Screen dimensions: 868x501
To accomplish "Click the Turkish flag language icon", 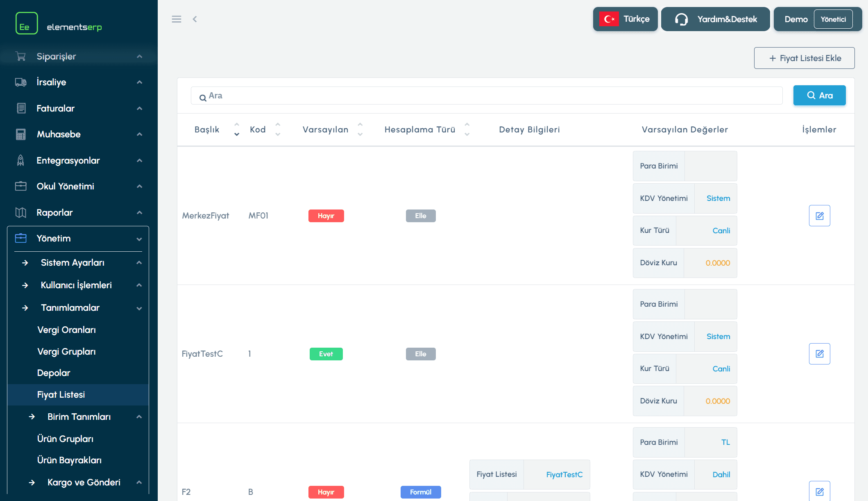I will (x=609, y=19).
